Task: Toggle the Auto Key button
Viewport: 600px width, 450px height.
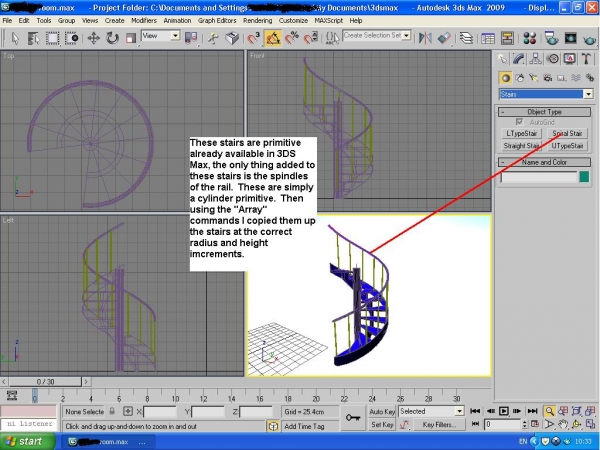Action: click(382, 412)
